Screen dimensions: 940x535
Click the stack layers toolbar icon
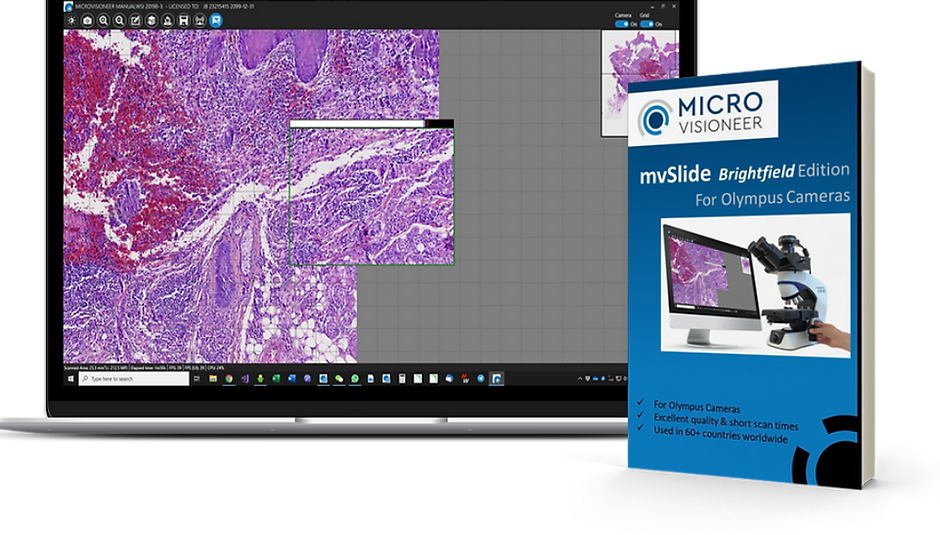tap(152, 20)
